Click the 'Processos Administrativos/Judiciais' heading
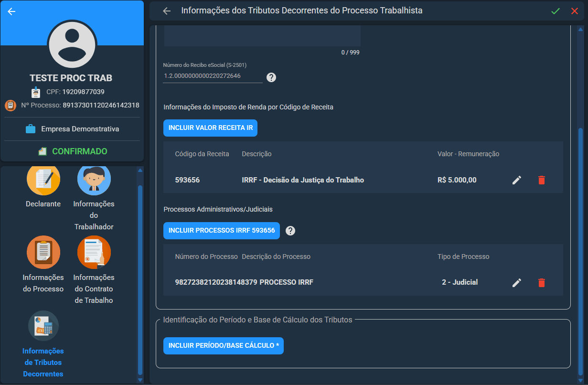This screenshot has height=385, width=588. click(218, 209)
